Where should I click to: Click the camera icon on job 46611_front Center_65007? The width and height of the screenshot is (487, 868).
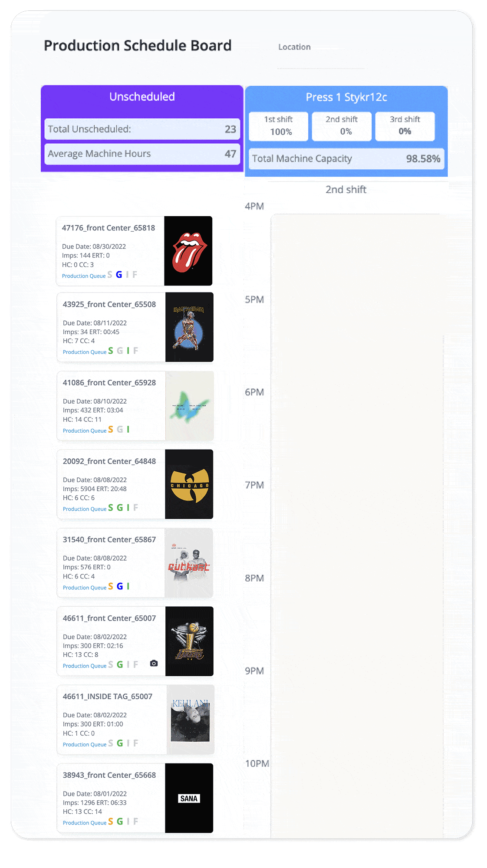pos(154,663)
